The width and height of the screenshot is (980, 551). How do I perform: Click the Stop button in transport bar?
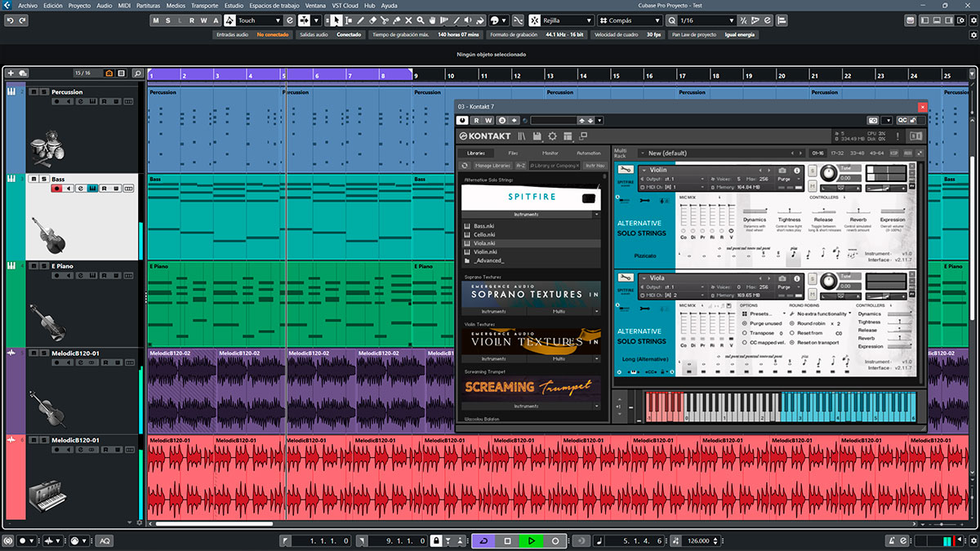coord(507,540)
